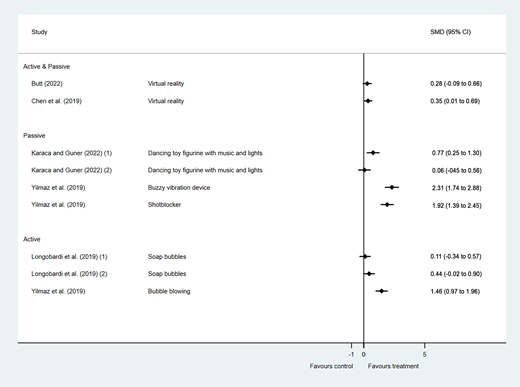Click the Bubble blowing plot marker
This screenshot has height=387, width=520.
pos(381,291)
